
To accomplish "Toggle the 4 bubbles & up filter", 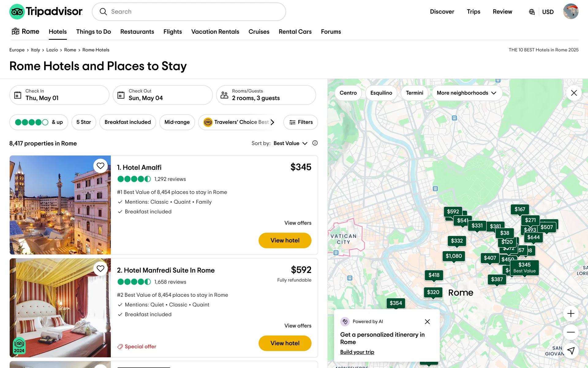I will tap(39, 122).
